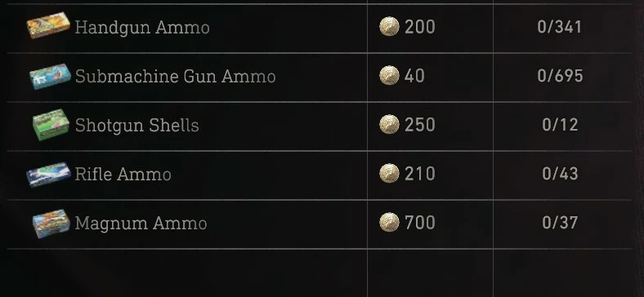
Task: Click the 210 price of Rifle Ammo
Action: pyautogui.click(x=420, y=174)
